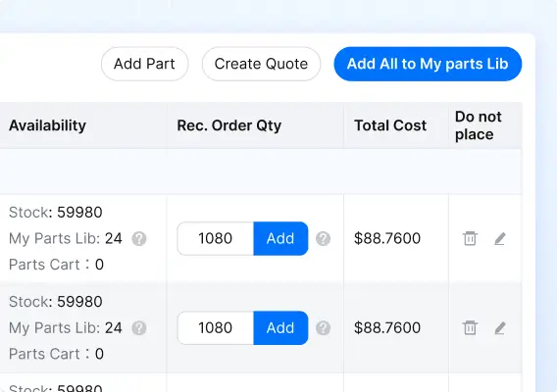Select My Parts Lib: 24 in first row
The image size is (557, 392).
pyautogui.click(x=66, y=238)
